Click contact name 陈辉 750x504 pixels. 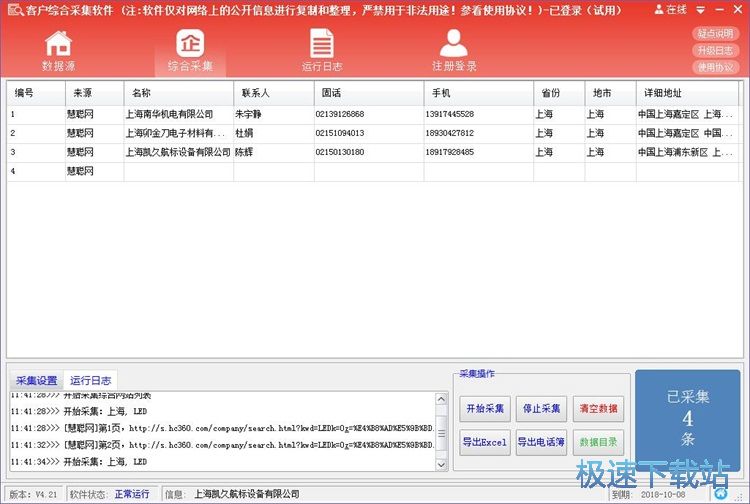tap(244, 152)
